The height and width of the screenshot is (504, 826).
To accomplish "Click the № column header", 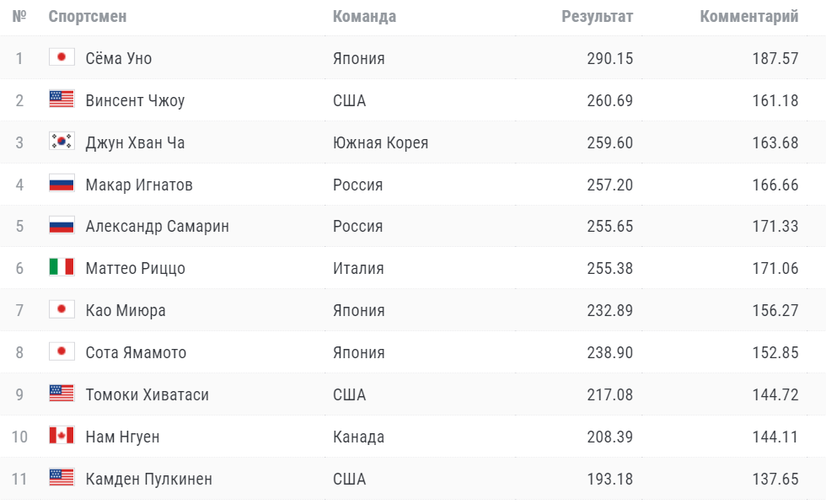I will point(19,17).
